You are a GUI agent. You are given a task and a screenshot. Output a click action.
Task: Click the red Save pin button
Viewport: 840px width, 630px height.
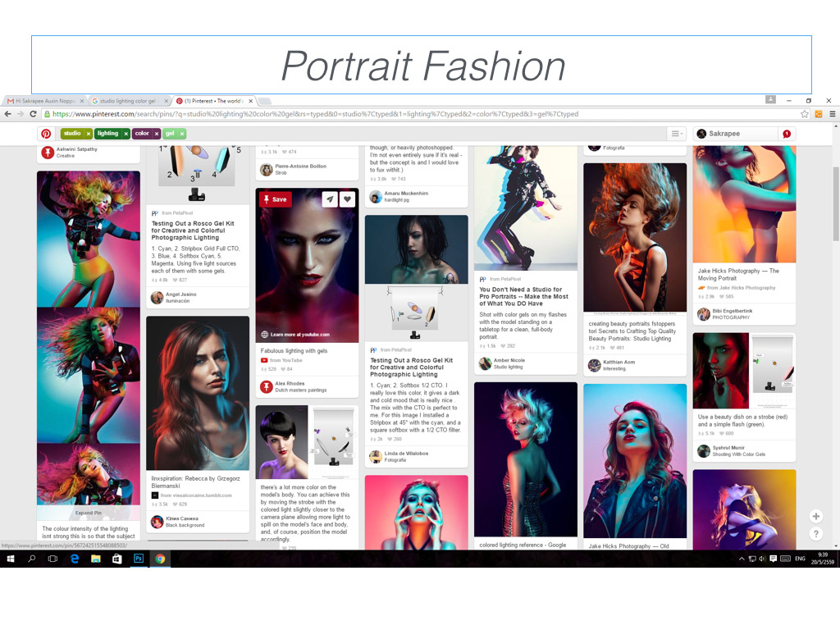[276, 199]
